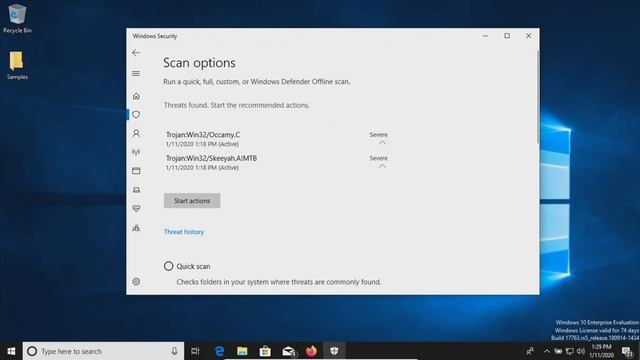Viewport: 640px width, 360px height.
Task: Open the Recycle Bin desktop icon
Action: coord(17,18)
